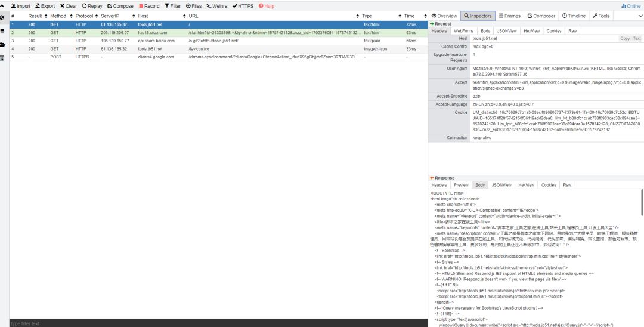Click the Online status indicator
Viewport: 644px width, 327px height.
[x=630, y=6]
